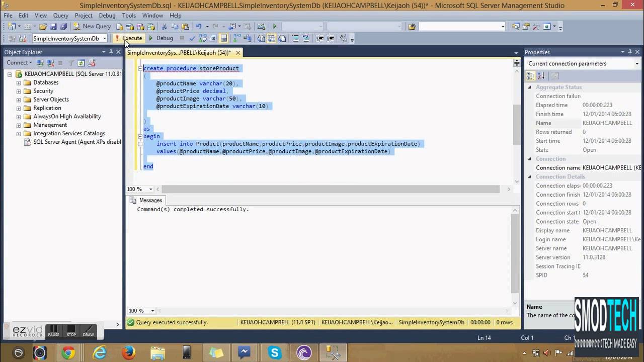This screenshot has width=644, height=362.
Task: Open Firefox from taskbar
Action: (x=128, y=353)
